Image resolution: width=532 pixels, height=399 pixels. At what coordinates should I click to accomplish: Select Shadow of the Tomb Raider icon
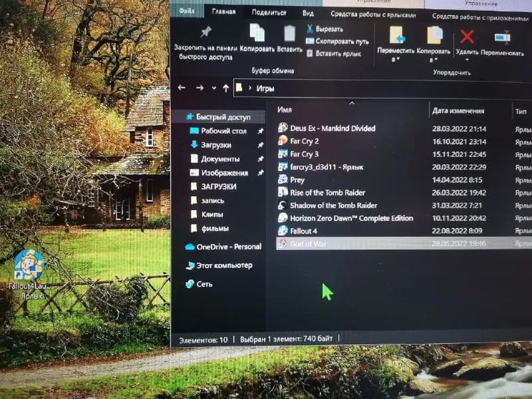283,205
